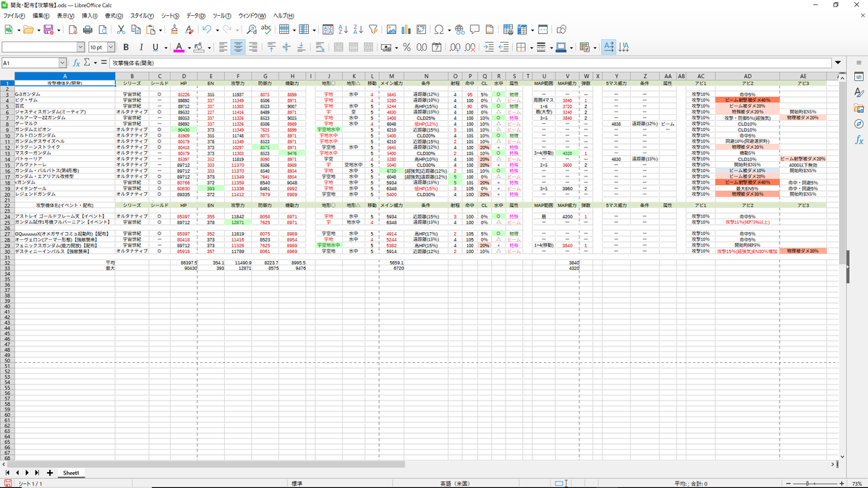Click the Open folder icon
The image size is (868, 488).
pyautogui.click(x=28, y=30)
